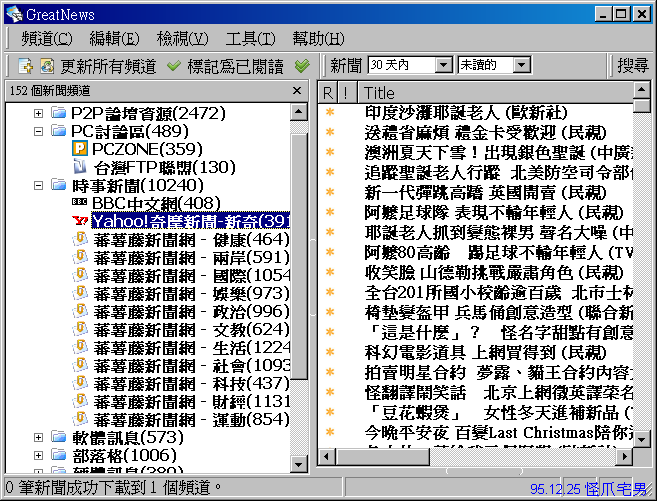Click the 軟體訊息 folder icon
The width and height of the screenshot is (657, 501).
tap(59, 437)
